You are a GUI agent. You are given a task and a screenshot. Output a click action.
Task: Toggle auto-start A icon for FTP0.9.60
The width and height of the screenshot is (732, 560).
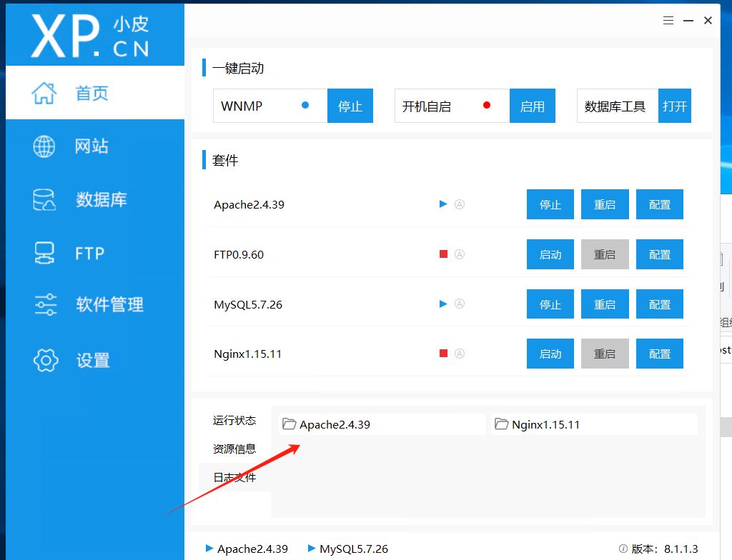pos(460,254)
